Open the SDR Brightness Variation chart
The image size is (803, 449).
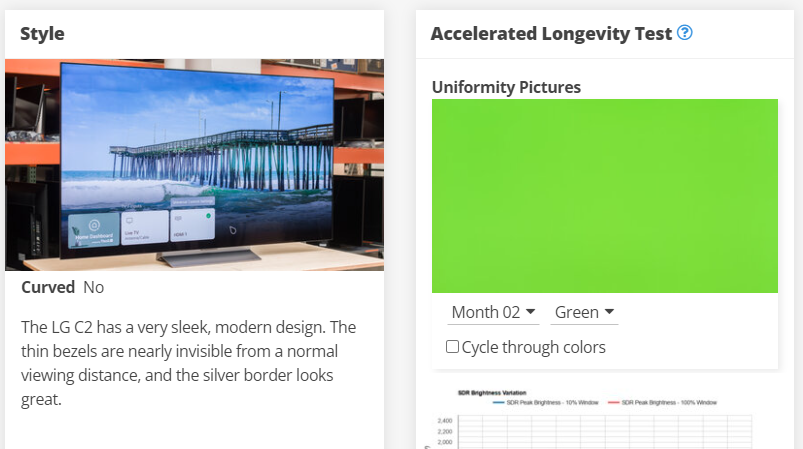click(594, 419)
